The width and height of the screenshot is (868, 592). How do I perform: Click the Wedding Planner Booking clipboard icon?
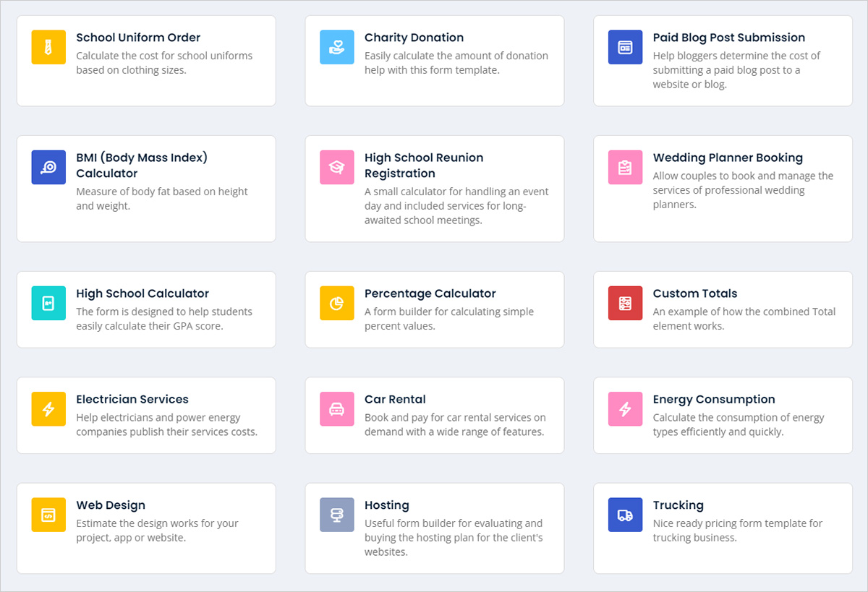[626, 167]
